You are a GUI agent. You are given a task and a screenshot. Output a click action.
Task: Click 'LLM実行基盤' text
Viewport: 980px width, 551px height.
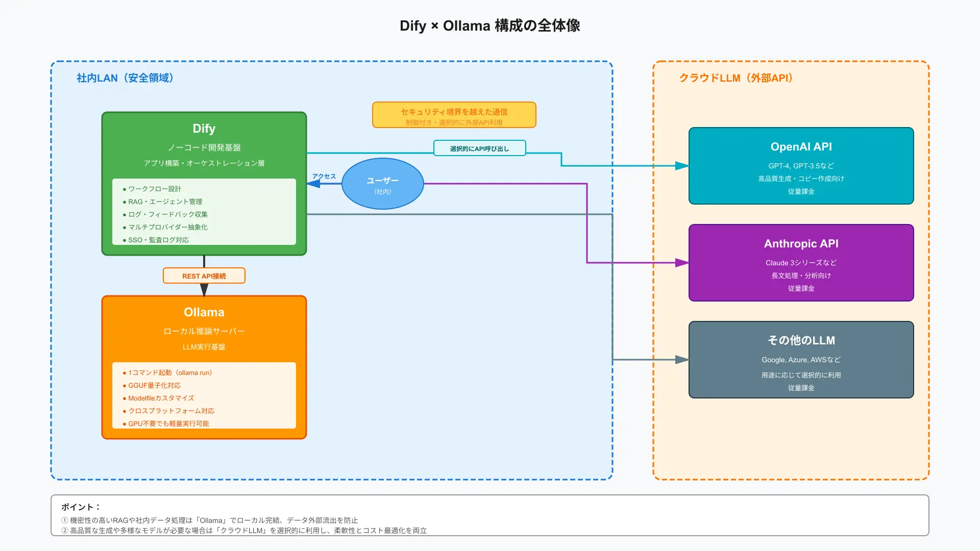(204, 347)
